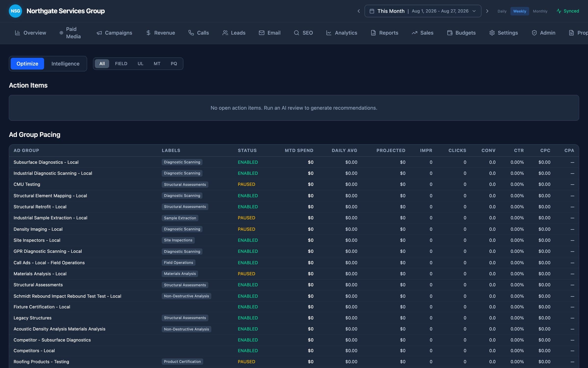Sort table by AD GROUP column header

[x=26, y=150]
